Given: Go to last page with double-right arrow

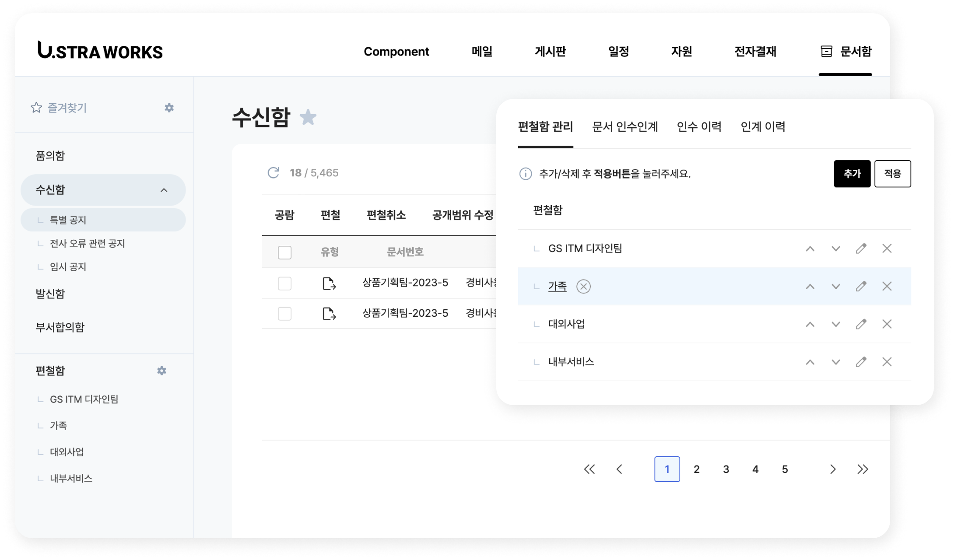Looking at the screenshot, I should 863,469.
